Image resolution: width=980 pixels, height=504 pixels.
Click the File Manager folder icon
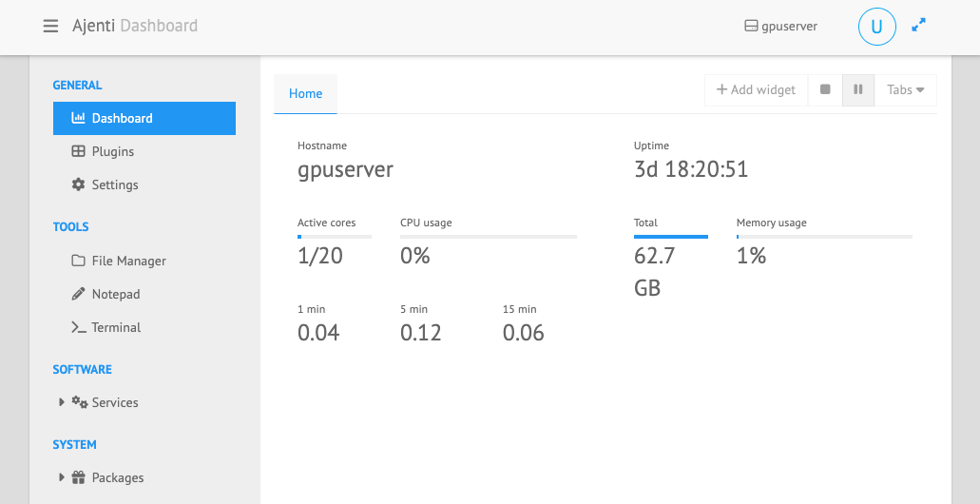[78, 261]
